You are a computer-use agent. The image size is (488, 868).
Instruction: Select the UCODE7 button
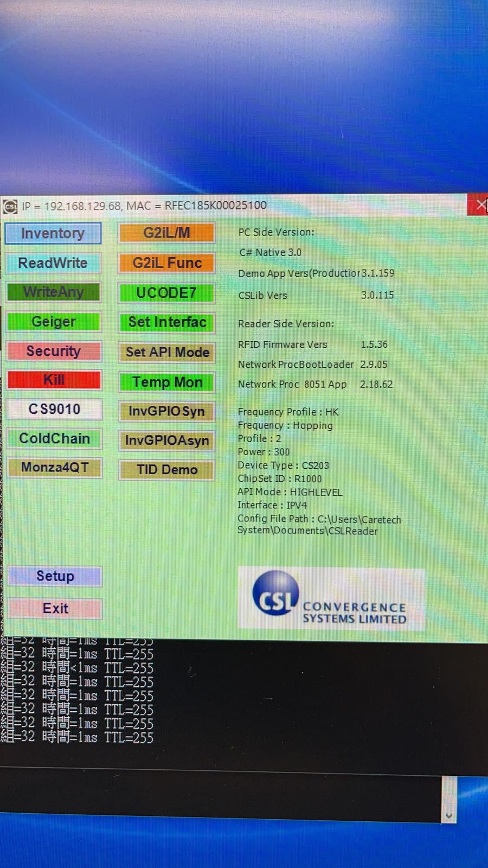click(x=166, y=293)
